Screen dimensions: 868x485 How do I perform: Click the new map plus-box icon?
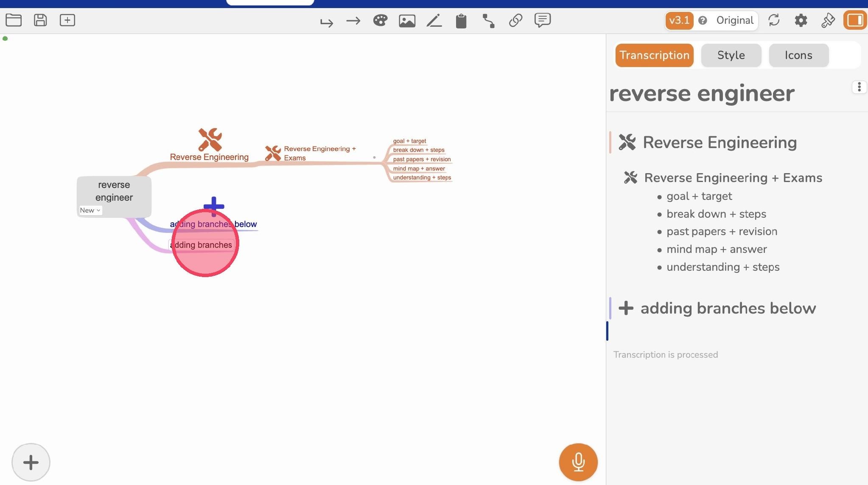coord(67,20)
